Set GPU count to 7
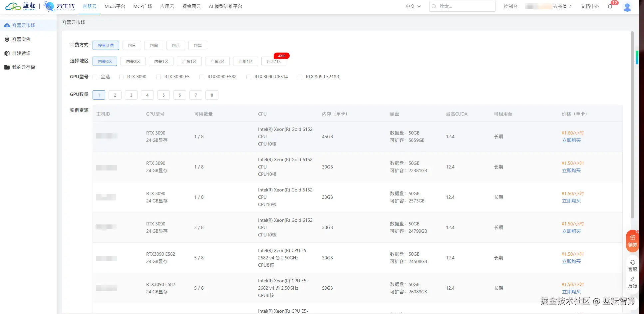644x314 pixels. click(196, 95)
